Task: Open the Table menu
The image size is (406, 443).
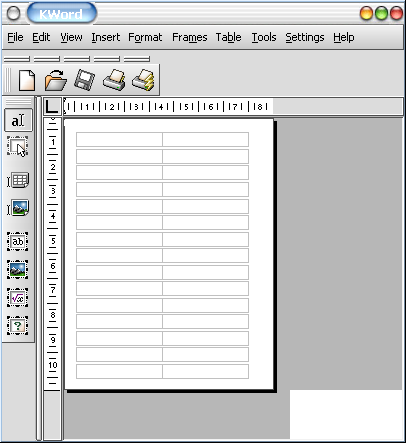Action: [228, 37]
